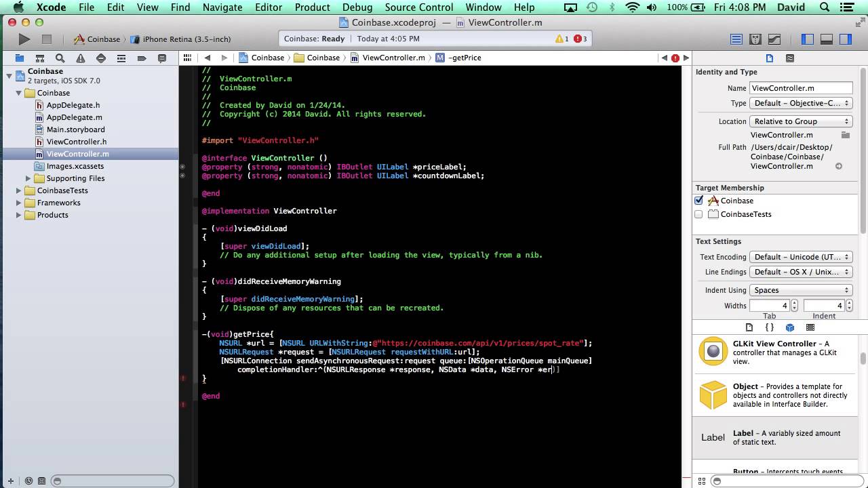Show the Debug navigator

tap(121, 58)
